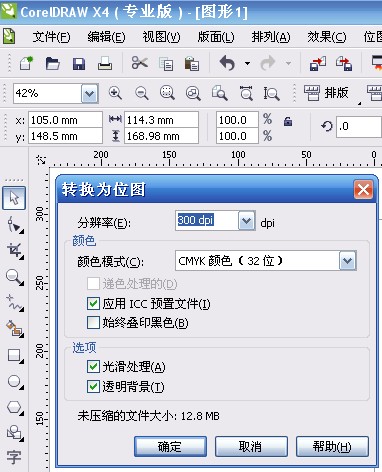Image resolution: width=382 pixels, height=472 pixels.
Task: Open the 文件(F) menu
Action: [x=51, y=37]
